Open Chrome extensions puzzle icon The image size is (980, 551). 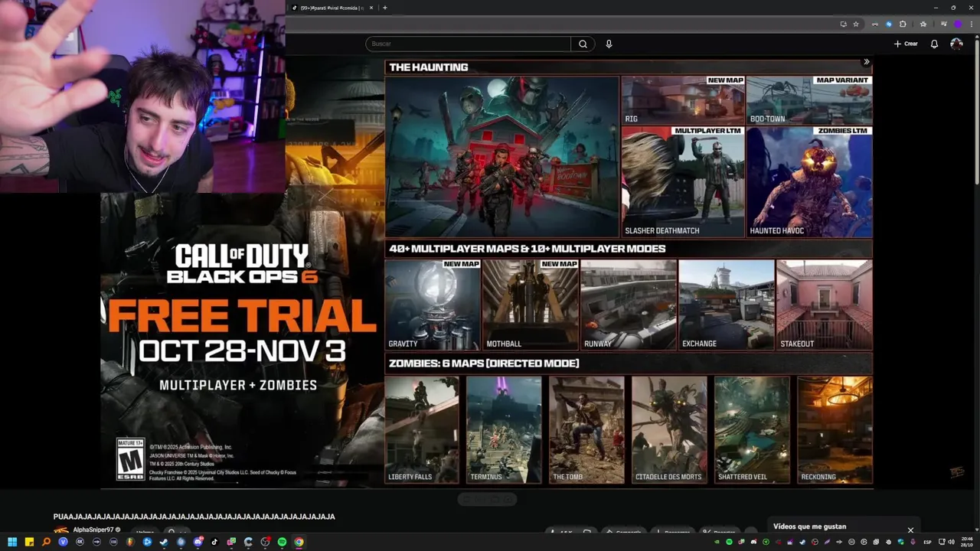[x=903, y=24]
